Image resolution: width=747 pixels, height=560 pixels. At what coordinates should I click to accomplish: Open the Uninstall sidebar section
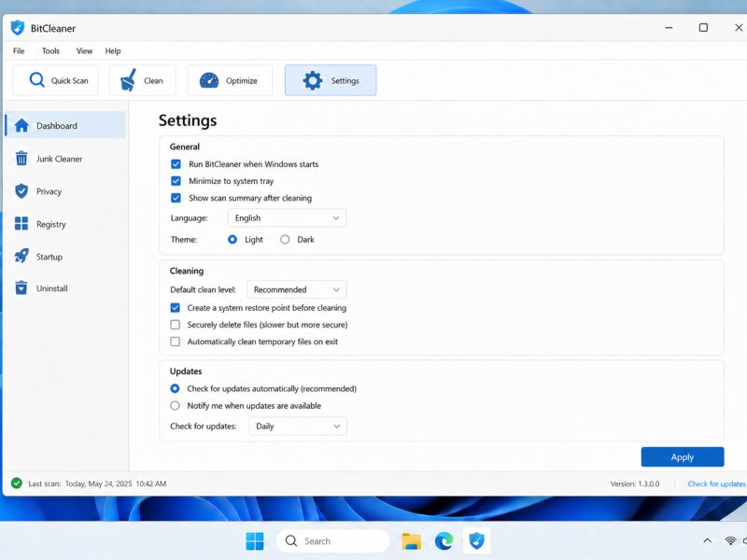[65, 288]
